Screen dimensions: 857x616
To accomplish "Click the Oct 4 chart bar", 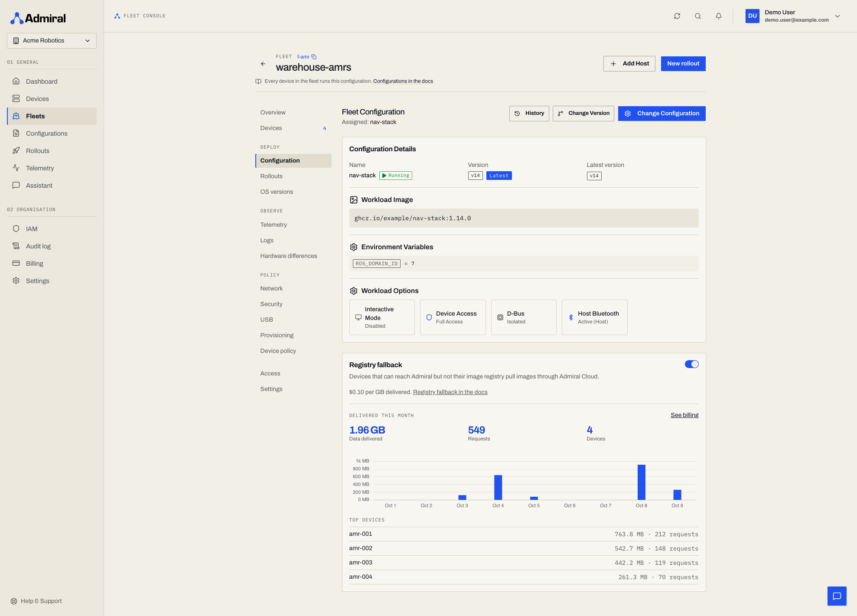I will (498, 487).
